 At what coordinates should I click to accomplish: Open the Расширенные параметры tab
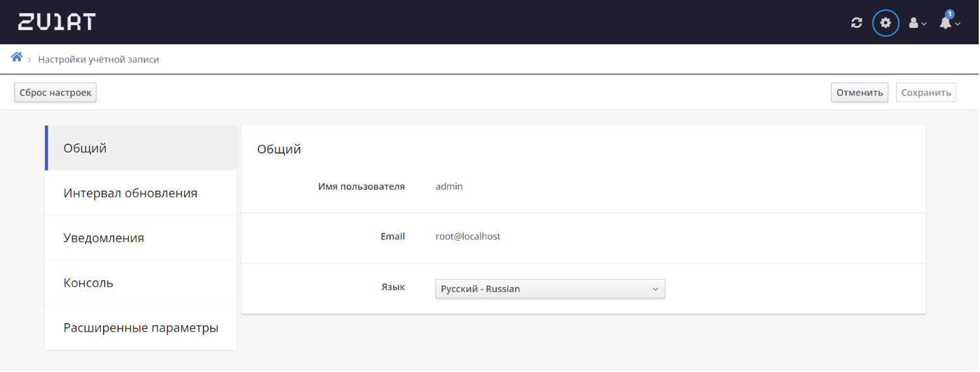click(x=141, y=328)
